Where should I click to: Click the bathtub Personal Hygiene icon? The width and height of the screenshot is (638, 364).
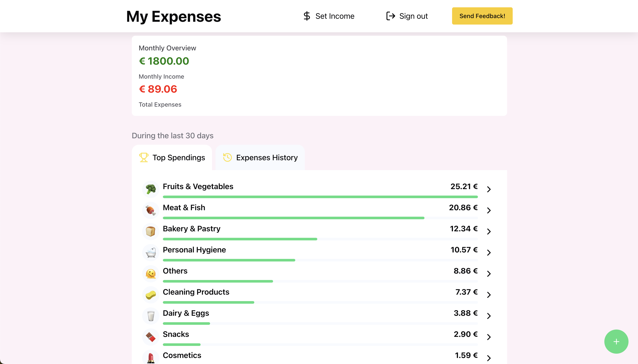pos(151,252)
